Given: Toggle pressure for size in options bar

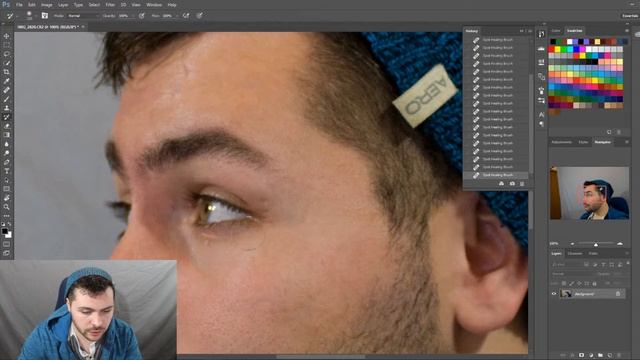Looking at the screenshot, I should (200, 16).
